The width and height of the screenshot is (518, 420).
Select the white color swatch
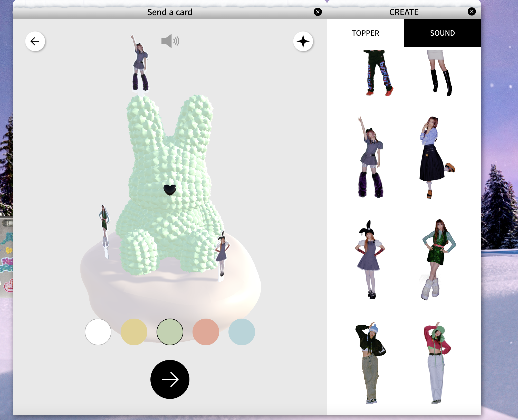98,332
